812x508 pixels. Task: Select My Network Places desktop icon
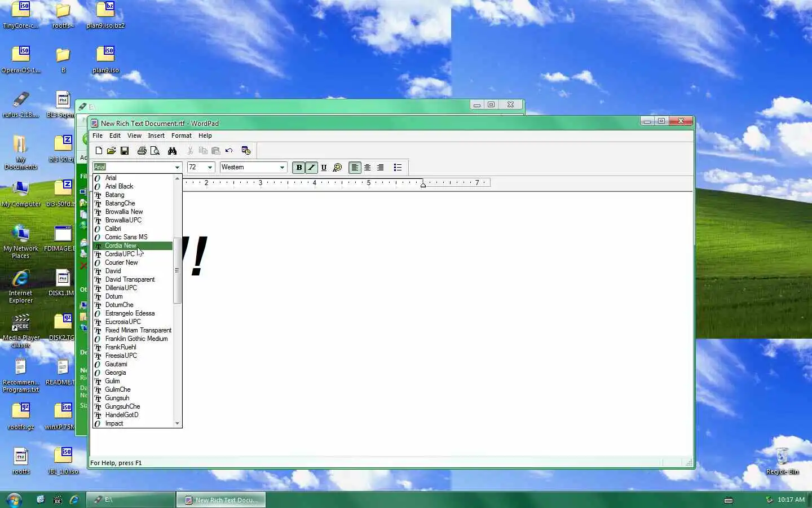21,242
